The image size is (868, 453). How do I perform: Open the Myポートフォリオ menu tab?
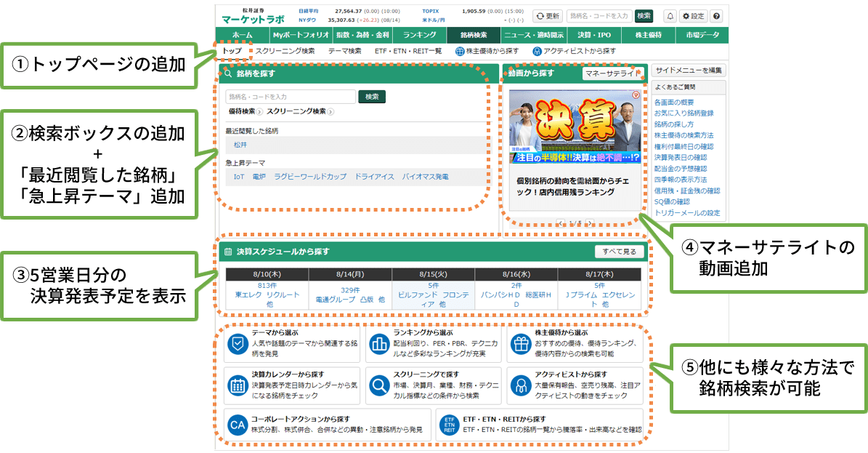point(301,35)
